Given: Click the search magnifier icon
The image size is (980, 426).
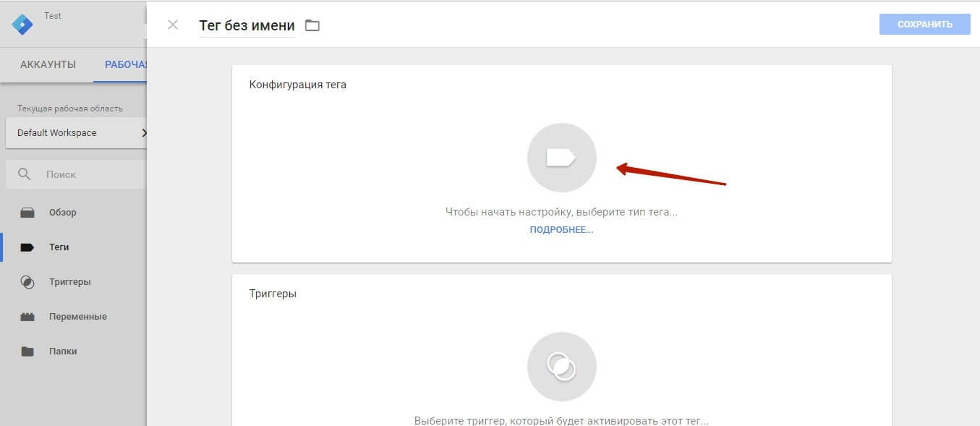Looking at the screenshot, I should click(x=25, y=174).
